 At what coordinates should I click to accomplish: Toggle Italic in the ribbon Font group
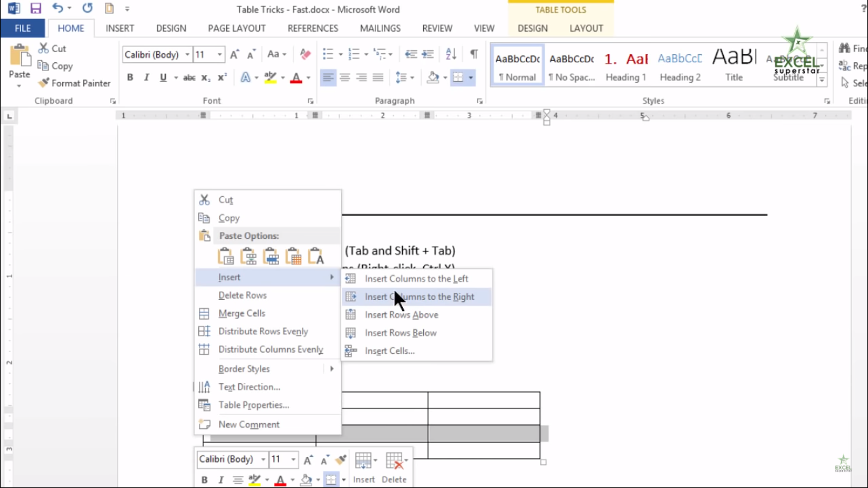(x=146, y=78)
